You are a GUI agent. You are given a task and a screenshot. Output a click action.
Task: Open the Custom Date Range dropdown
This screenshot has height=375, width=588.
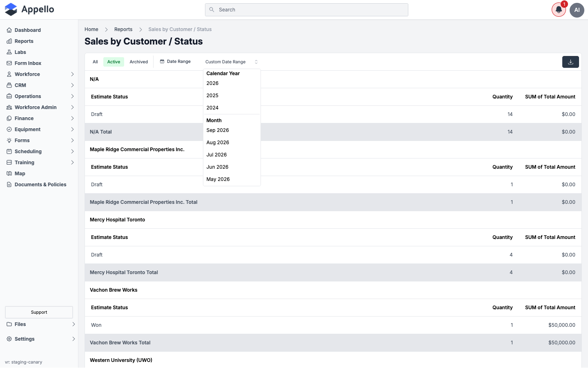point(232,62)
